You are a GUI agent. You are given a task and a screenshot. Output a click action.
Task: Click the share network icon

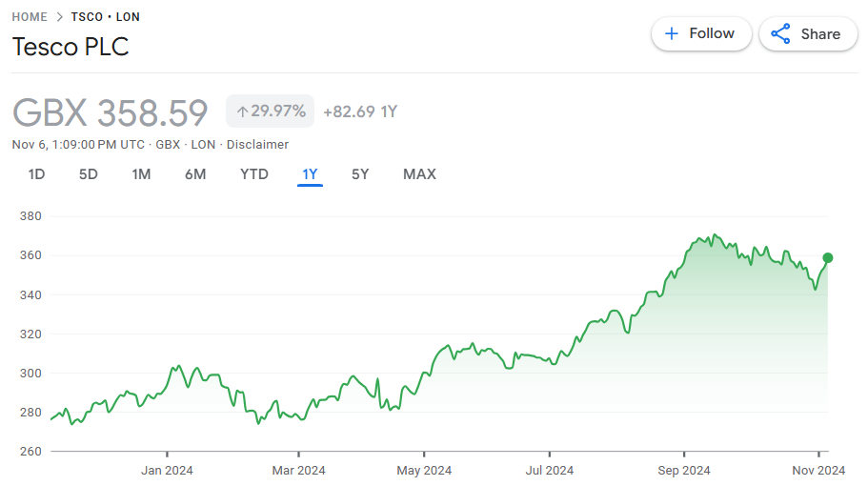coord(780,34)
